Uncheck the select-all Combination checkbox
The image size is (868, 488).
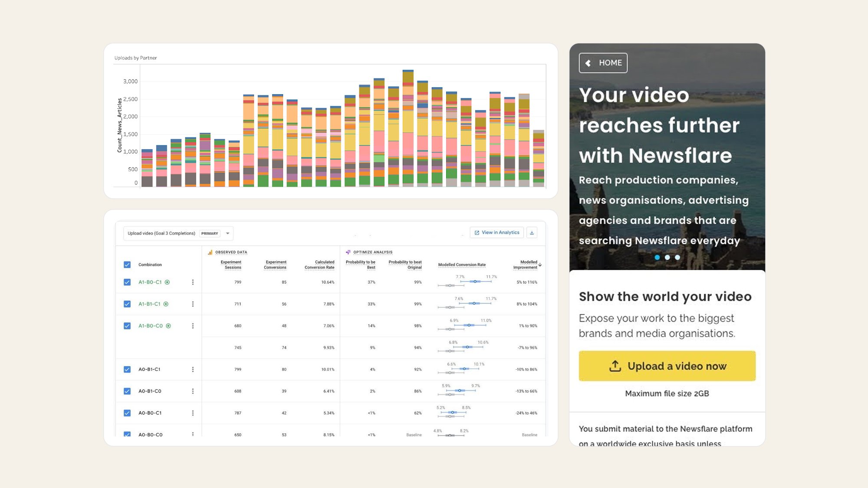pyautogui.click(x=127, y=265)
